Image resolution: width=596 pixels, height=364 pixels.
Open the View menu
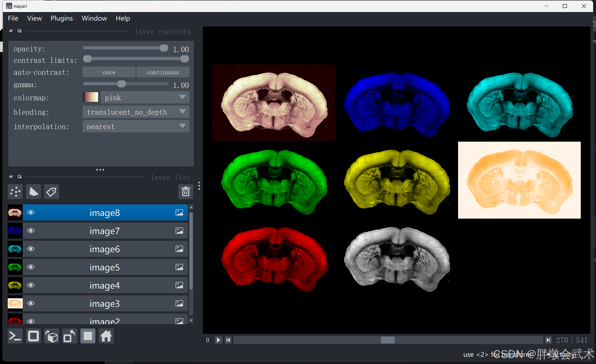pyautogui.click(x=34, y=18)
